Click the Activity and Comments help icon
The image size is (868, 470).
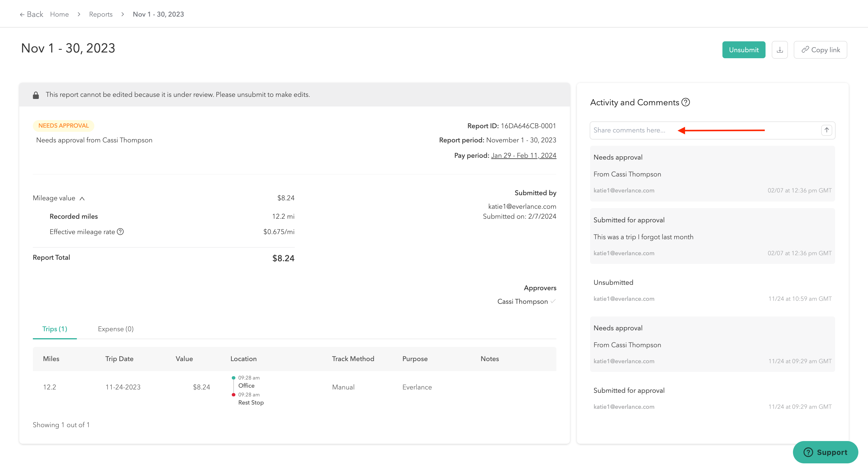(x=685, y=102)
